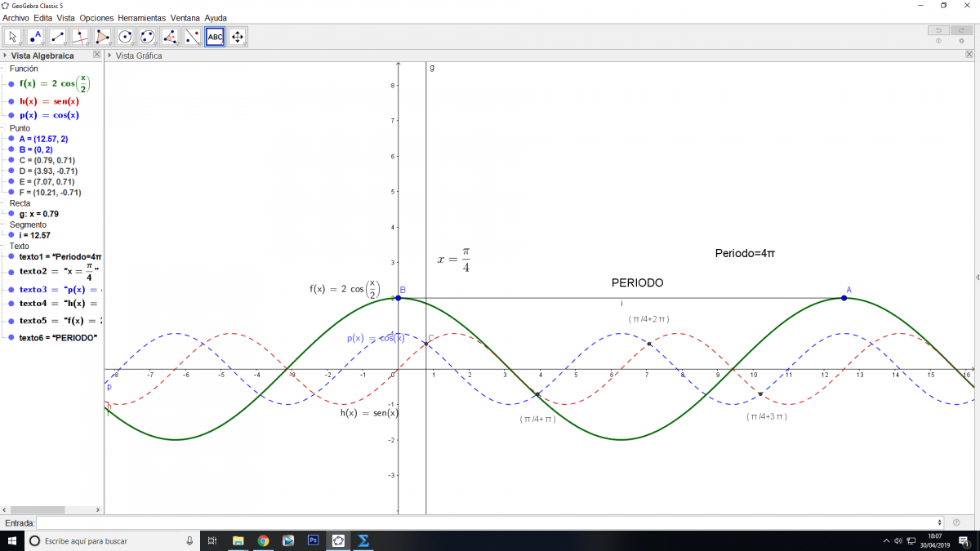Click the Move Graphics View tool
980x551 pixels.
238,37
